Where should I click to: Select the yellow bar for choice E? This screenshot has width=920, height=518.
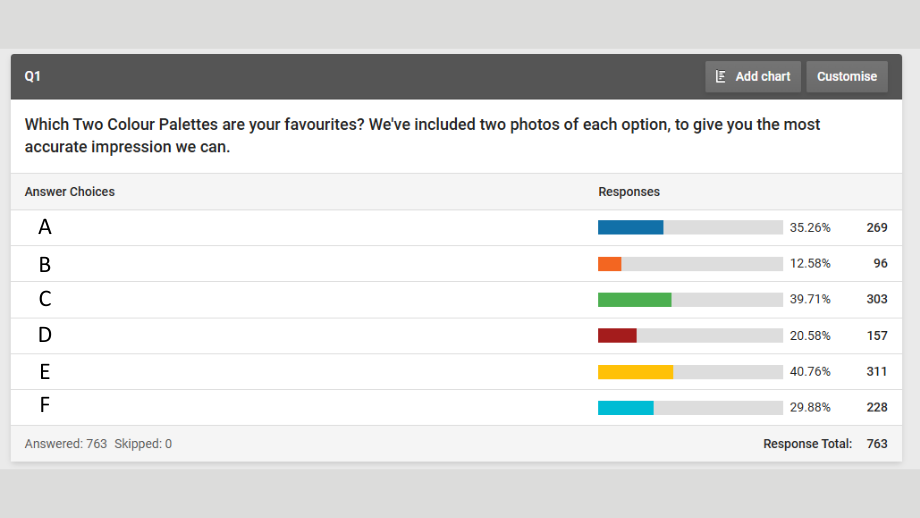point(635,372)
